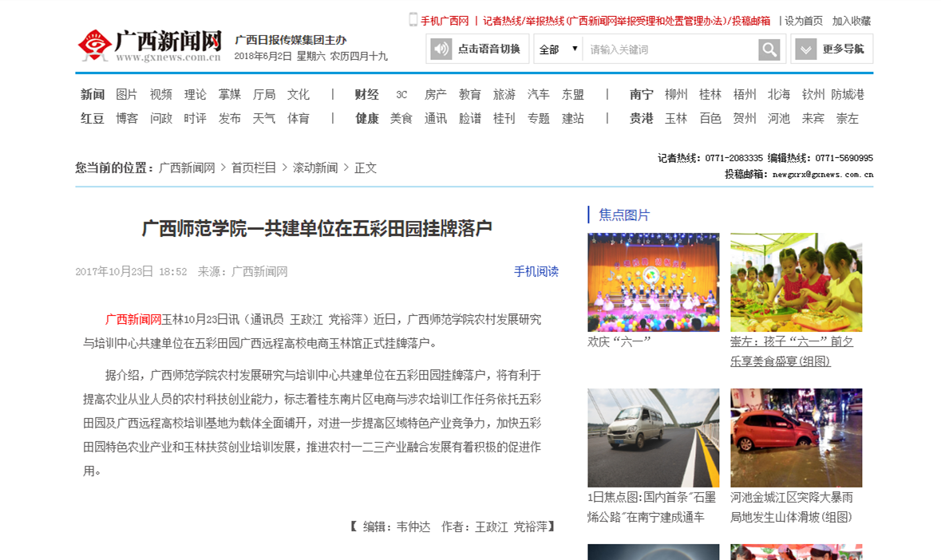Select 南宁 city link

(x=642, y=94)
